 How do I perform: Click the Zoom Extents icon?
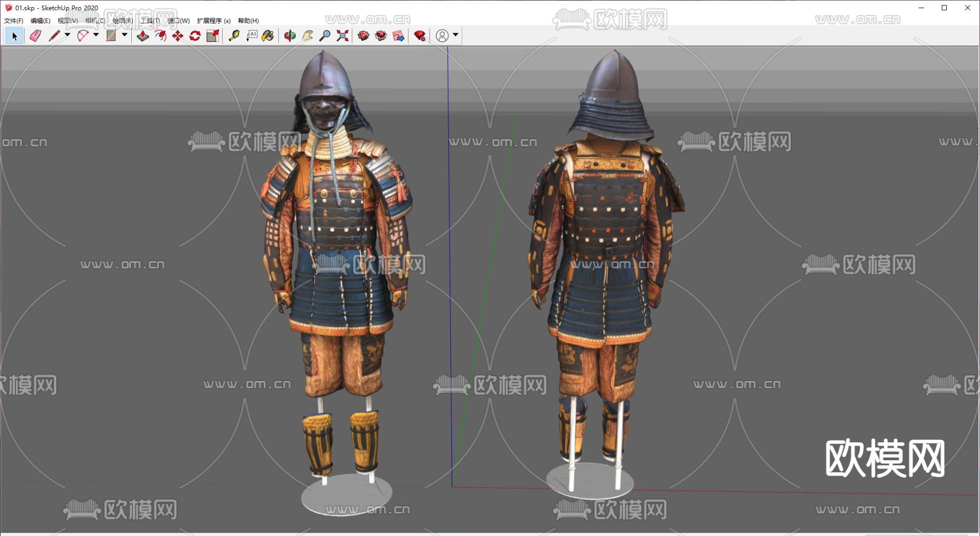coord(342,36)
